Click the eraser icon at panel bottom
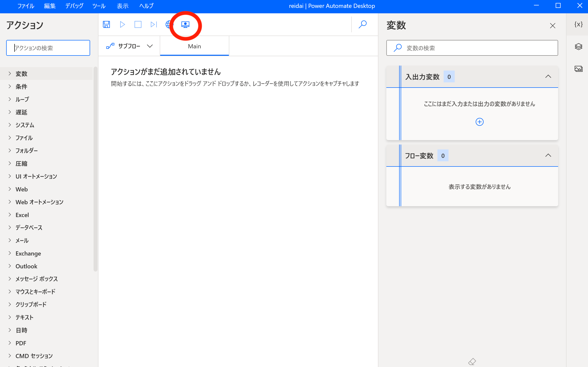This screenshot has width=588, height=367. click(472, 362)
